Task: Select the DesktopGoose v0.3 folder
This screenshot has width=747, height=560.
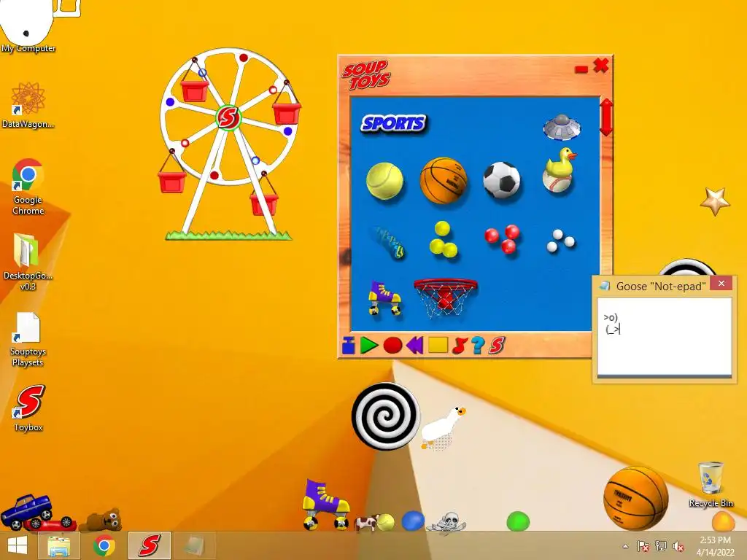Action: tap(28, 262)
